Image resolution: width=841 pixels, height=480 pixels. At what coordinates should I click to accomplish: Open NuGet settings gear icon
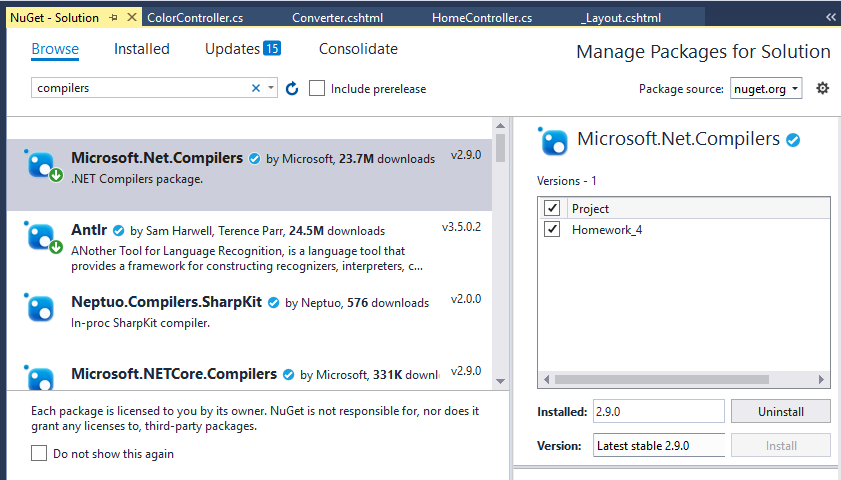(822, 88)
